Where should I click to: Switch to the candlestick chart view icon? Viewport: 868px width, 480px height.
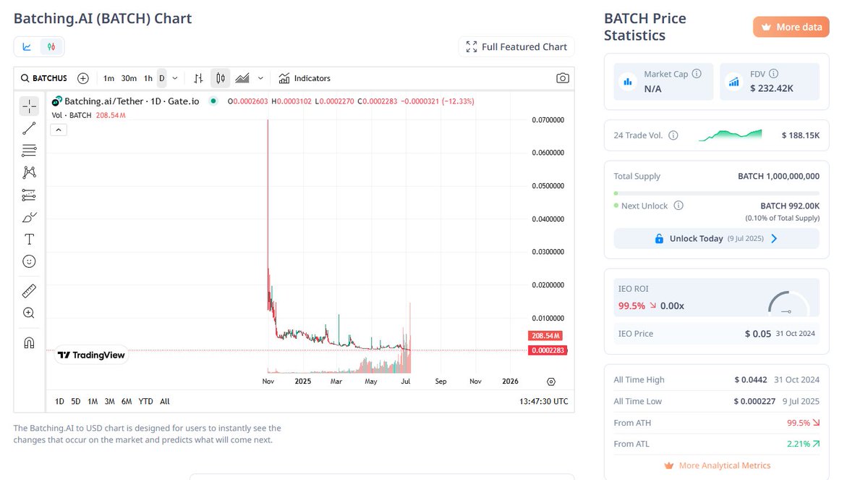(x=51, y=46)
